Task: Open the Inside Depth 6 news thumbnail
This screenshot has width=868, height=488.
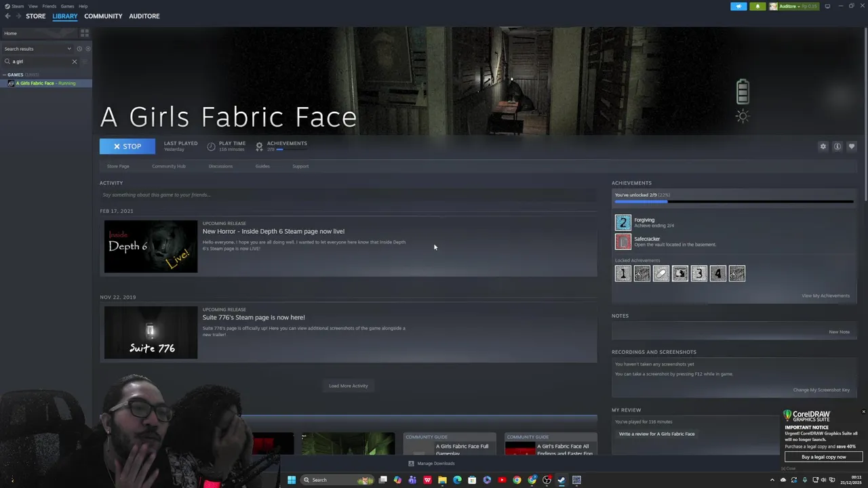Action: click(x=151, y=247)
